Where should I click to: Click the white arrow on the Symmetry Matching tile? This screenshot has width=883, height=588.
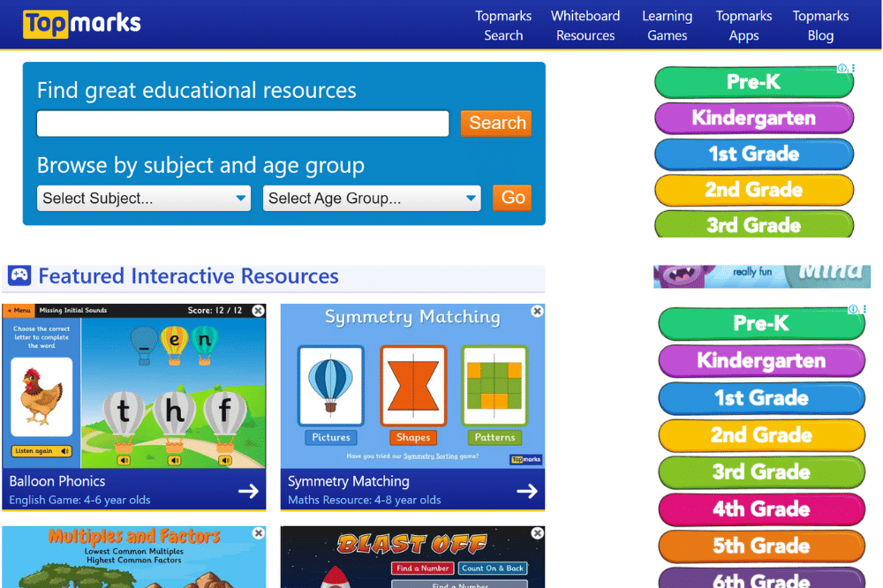pyautogui.click(x=527, y=491)
